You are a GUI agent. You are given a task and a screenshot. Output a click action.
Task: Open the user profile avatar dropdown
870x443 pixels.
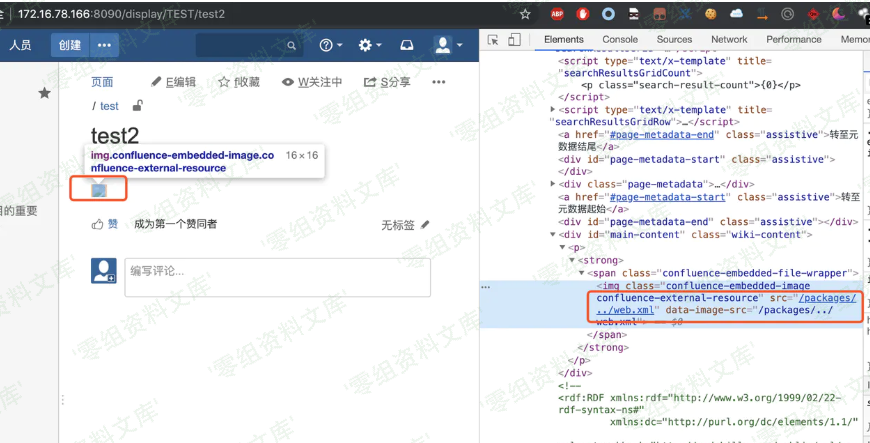pos(447,46)
